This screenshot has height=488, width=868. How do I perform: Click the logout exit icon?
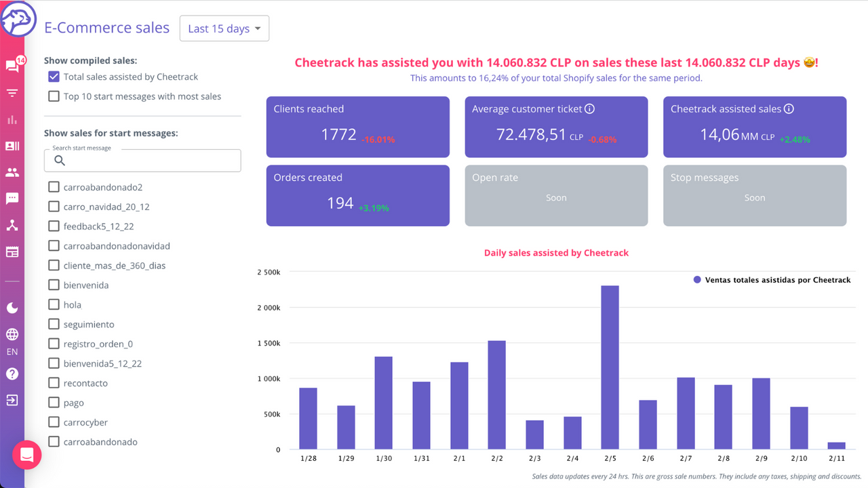[x=12, y=400]
